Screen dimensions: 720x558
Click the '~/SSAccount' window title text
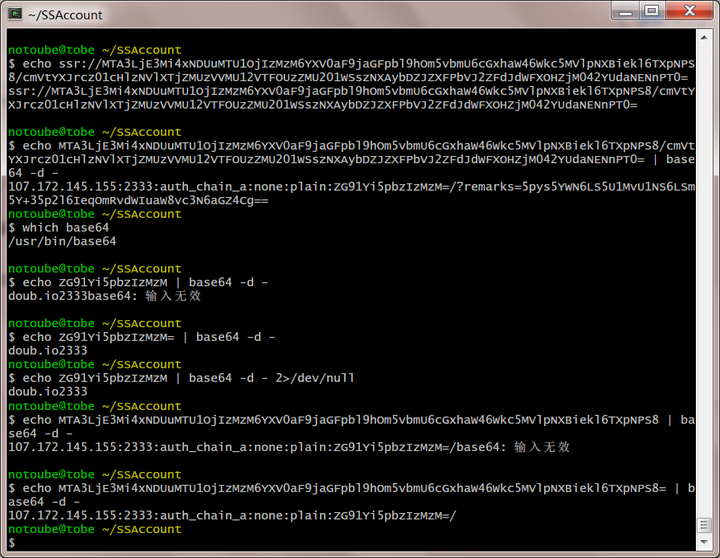click(65, 15)
